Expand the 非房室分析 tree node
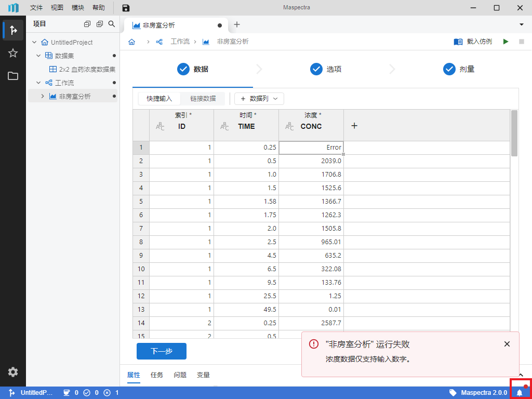 click(x=43, y=96)
